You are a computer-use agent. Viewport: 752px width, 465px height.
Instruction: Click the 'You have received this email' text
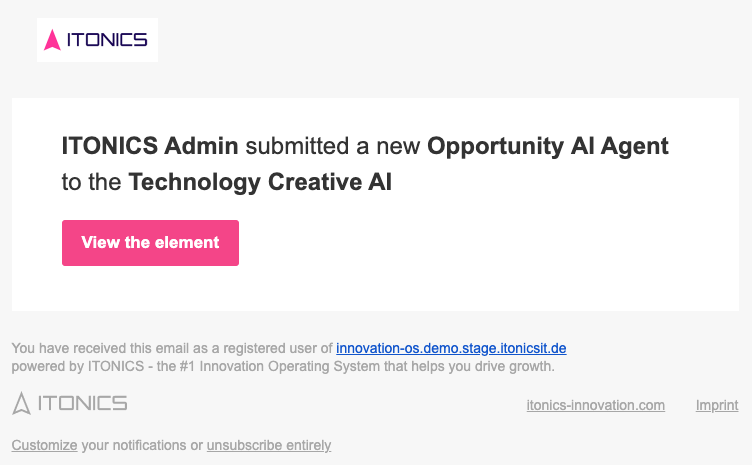tap(95, 349)
